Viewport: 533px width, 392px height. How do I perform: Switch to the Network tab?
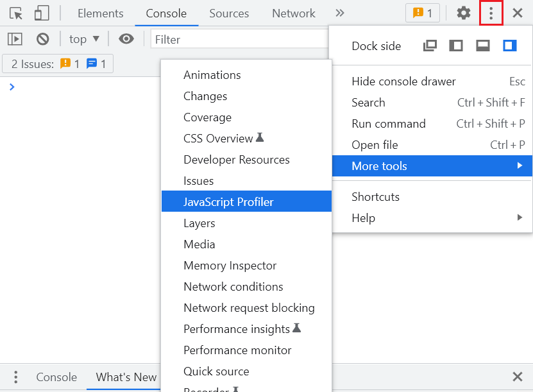293,13
